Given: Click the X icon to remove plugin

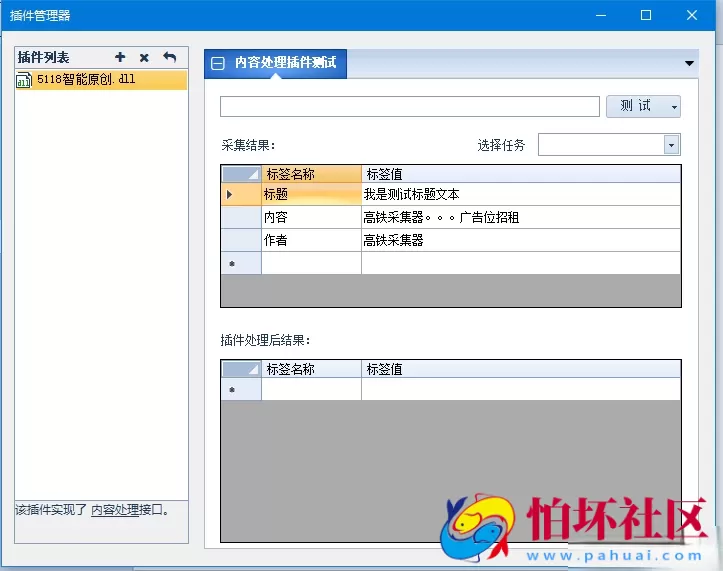Looking at the screenshot, I should pos(144,58).
